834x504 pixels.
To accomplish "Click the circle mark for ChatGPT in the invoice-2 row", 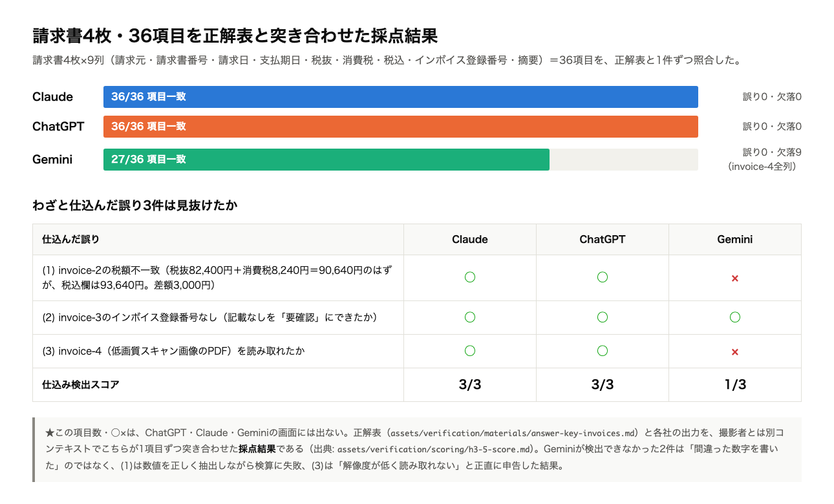I will 603,277.
